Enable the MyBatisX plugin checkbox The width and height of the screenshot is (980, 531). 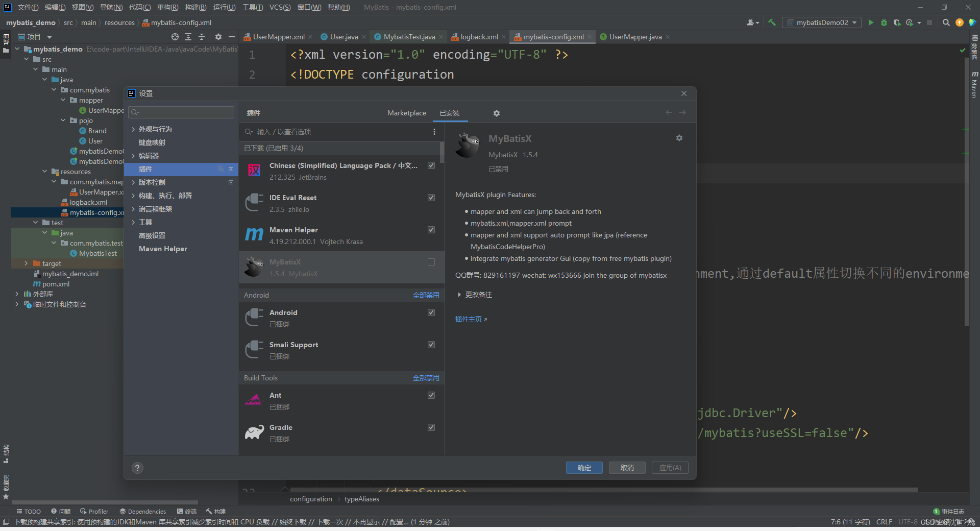[x=431, y=262]
